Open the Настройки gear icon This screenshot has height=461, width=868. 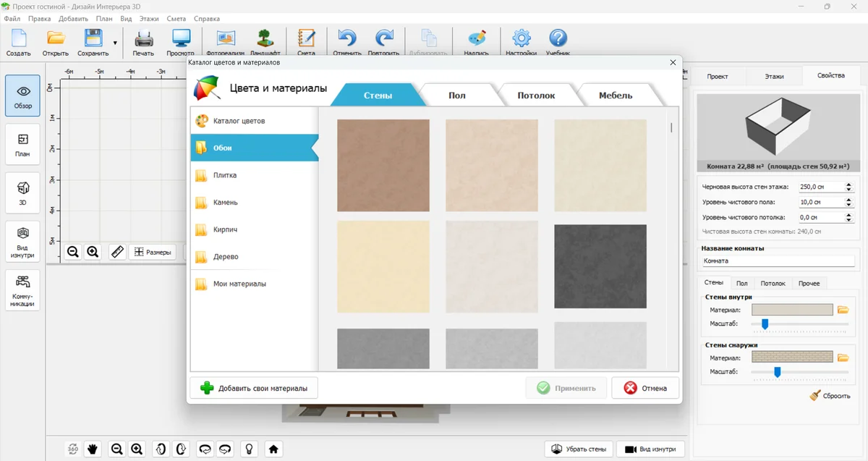pyautogui.click(x=521, y=43)
